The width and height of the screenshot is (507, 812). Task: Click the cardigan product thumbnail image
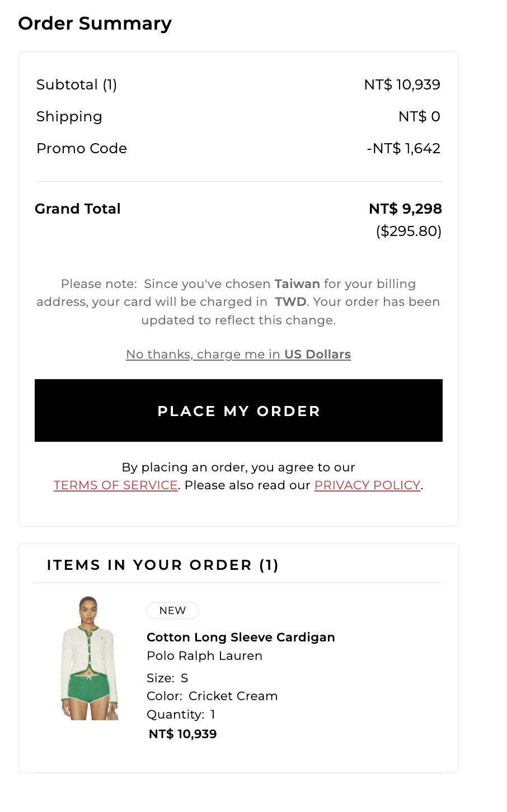point(90,658)
